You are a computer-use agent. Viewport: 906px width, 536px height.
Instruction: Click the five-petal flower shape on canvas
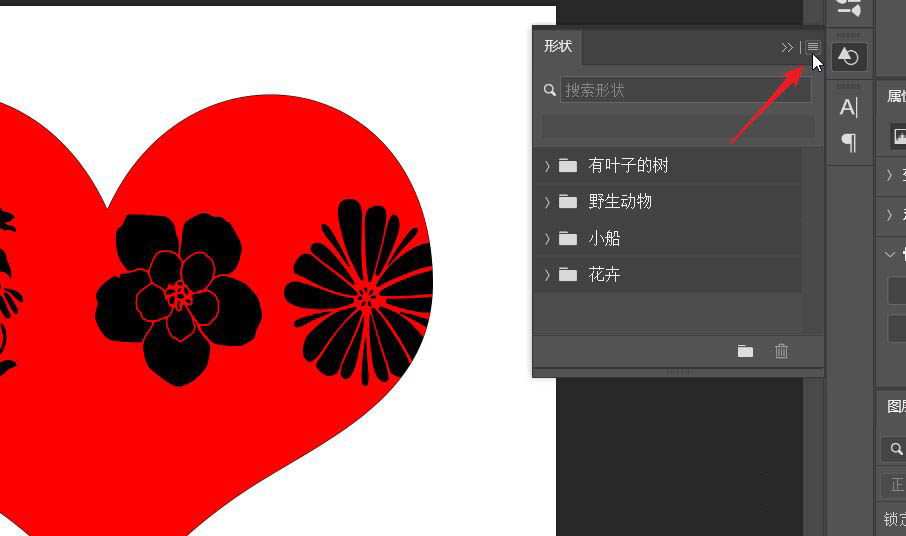click(178, 298)
